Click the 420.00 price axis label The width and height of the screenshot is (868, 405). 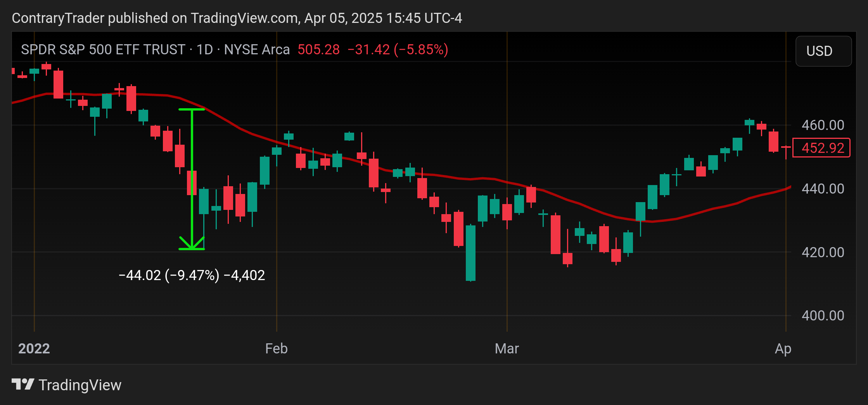click(x=823, y=253)
